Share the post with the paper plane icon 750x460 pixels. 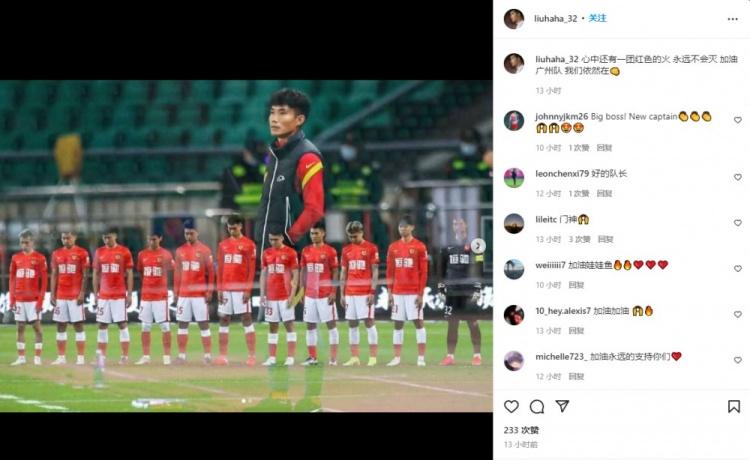pos(562,406)
